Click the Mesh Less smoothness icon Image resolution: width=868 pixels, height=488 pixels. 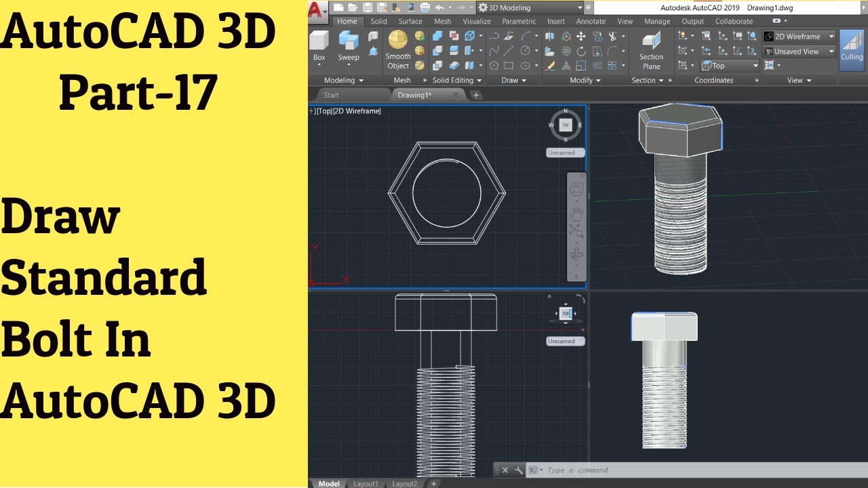point(420,51)
